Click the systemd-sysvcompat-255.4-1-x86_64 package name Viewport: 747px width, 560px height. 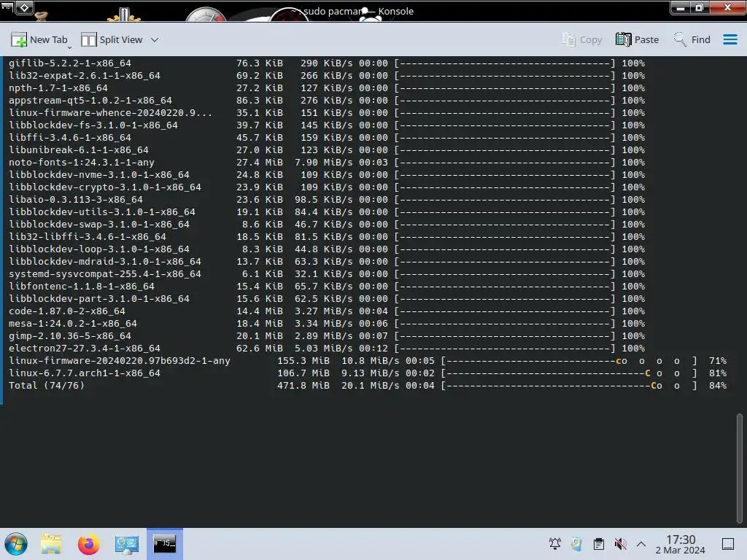(x=105, y=273)
